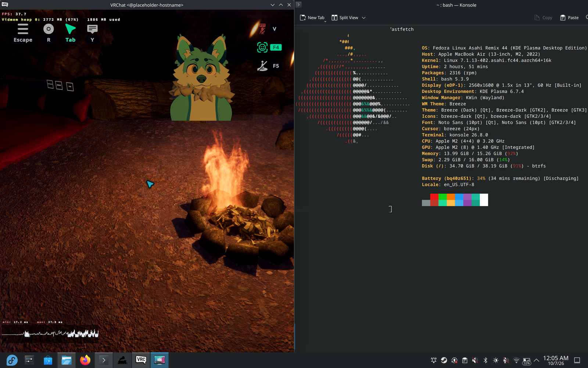Expand hidden system tray icons

(537, 360)
